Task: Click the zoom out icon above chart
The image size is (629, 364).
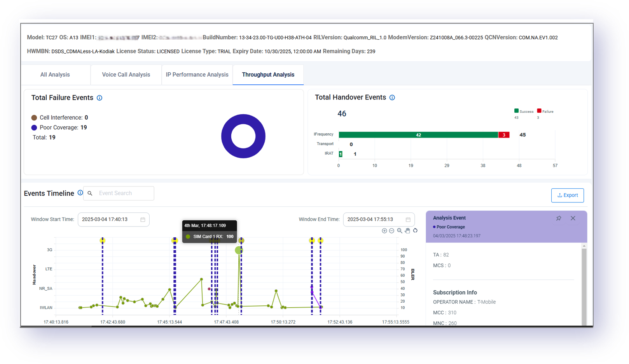Action: (x=391, y=231)
